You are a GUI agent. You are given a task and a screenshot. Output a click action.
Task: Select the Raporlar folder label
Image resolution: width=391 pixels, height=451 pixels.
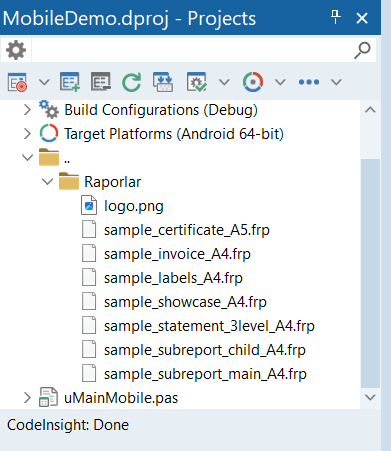coord(113,182)
